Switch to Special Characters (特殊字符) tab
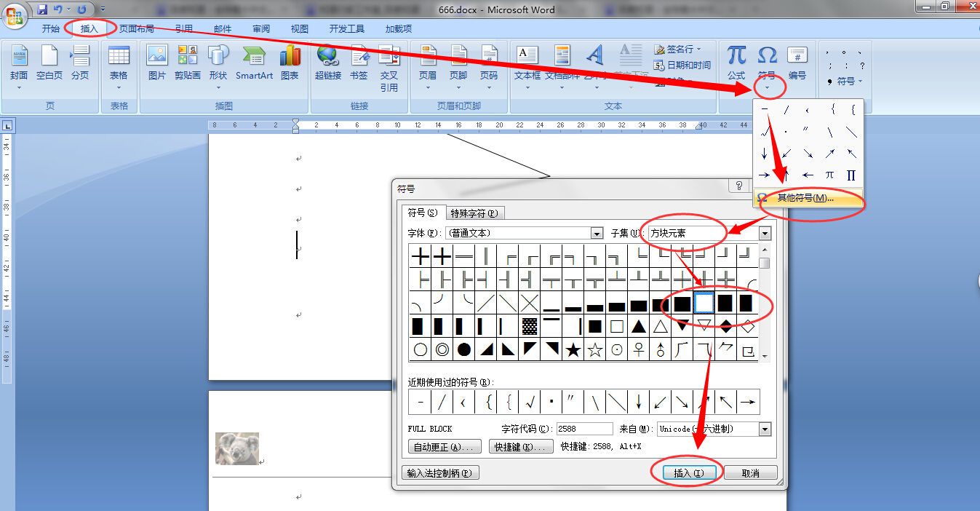Viewport: 980px width, 511px height. click(x=474, y=213)
